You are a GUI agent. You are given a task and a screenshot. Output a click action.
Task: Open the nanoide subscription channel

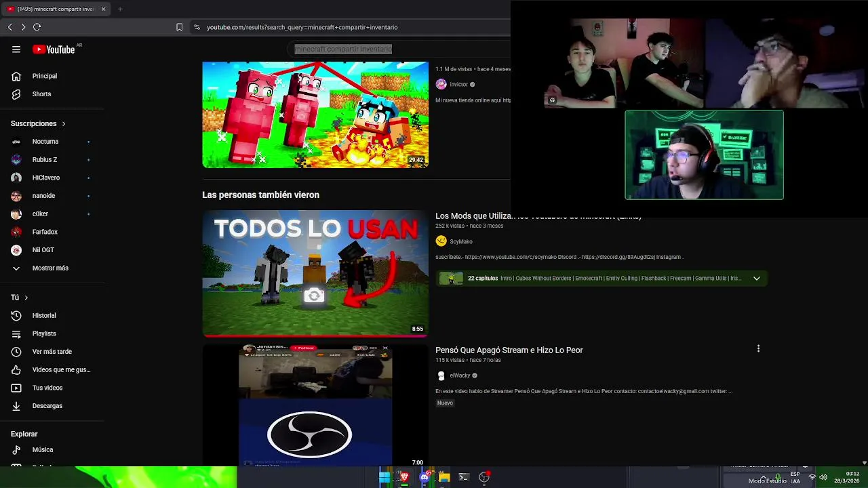[43, 196]
